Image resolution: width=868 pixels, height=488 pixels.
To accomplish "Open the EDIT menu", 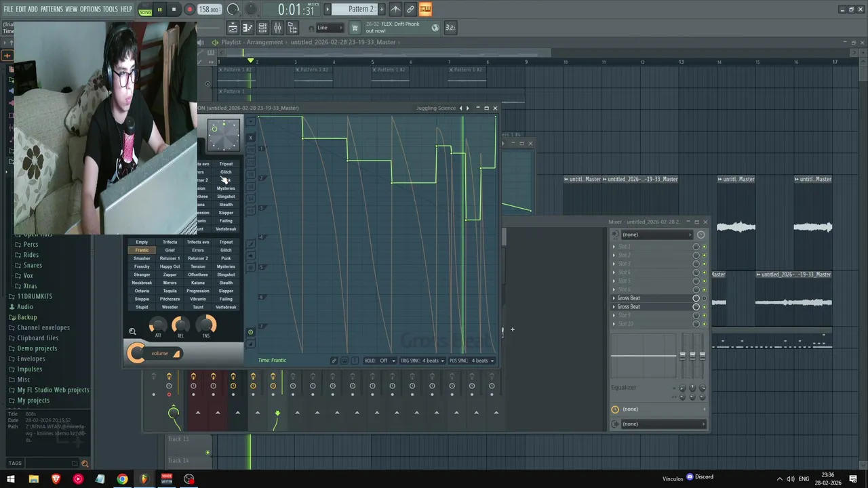I will coord(21,9).
